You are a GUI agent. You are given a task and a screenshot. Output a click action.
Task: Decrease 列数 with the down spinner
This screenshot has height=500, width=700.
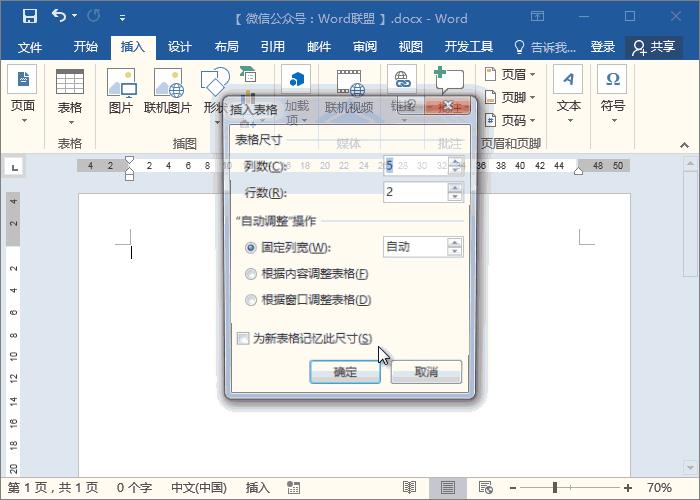(455, 171)
